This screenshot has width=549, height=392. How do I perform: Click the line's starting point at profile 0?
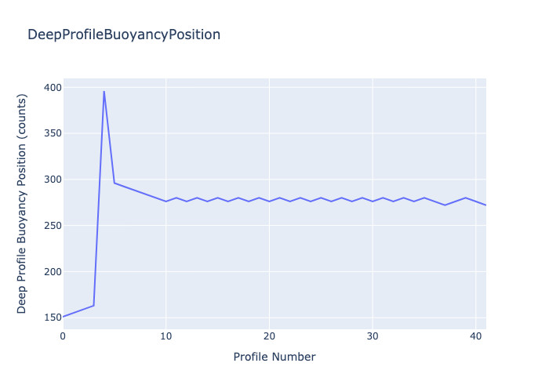pos(64,317)
